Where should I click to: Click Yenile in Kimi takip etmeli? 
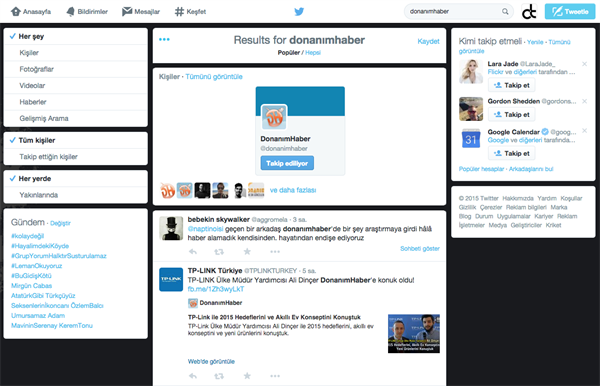(x=535, y=42)
